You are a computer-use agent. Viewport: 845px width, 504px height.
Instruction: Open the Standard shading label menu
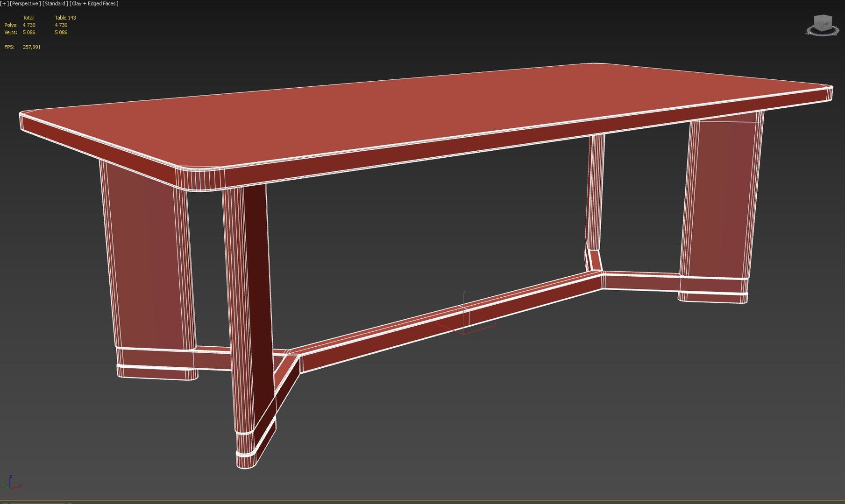tap(55, 4)
